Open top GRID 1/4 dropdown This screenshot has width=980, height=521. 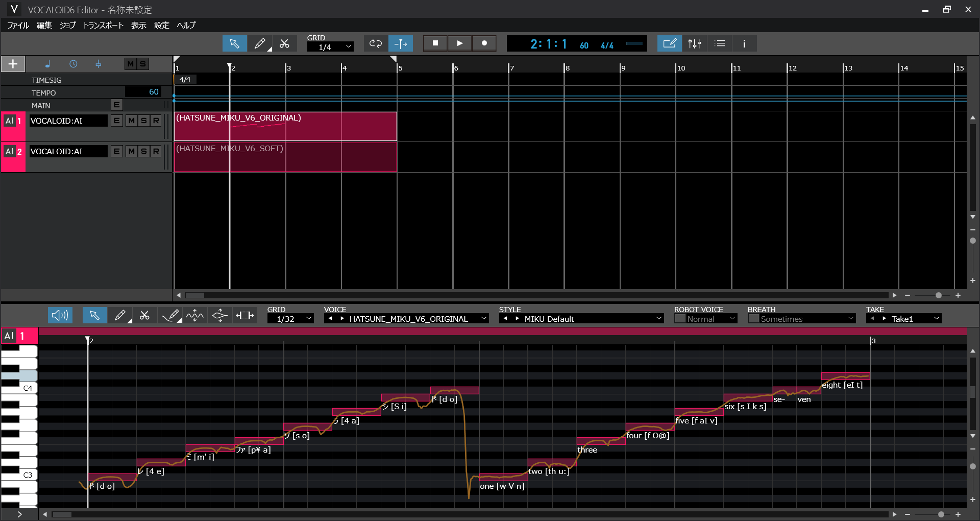330,46
